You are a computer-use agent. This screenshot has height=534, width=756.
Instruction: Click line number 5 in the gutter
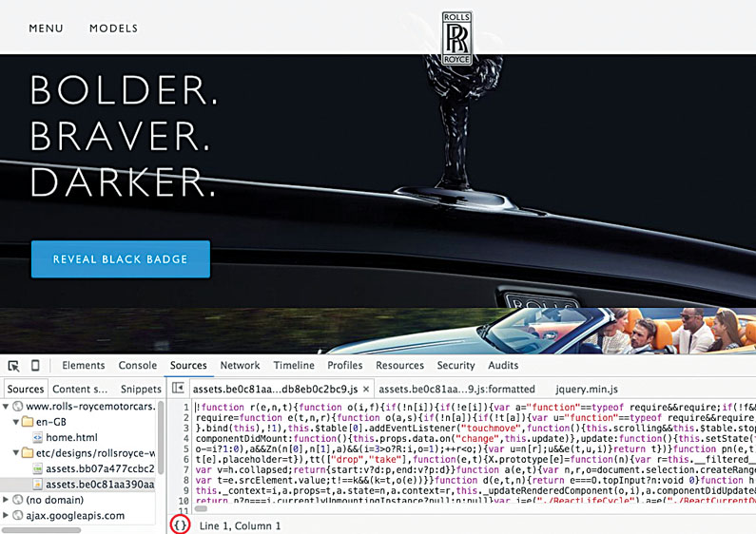186,448
